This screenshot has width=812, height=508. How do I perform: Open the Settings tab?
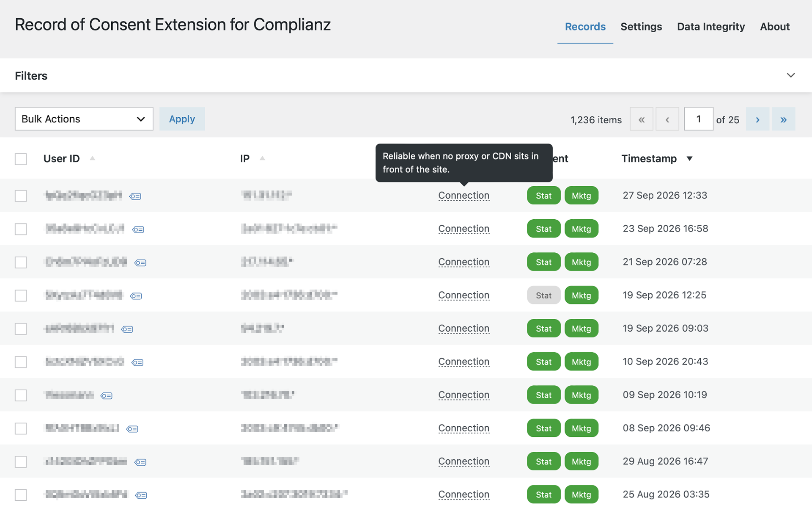pyautogui.click(x=641, y=27)
